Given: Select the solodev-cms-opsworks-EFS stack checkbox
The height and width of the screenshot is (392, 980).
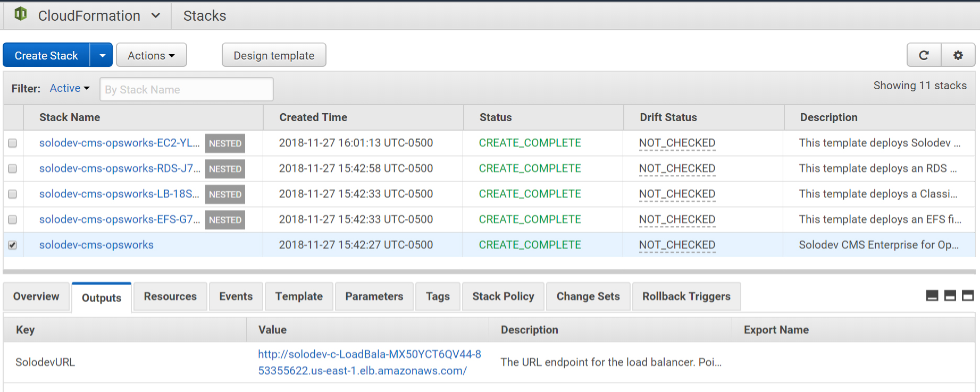Looking at the screenshot, I should tap(12, 219).
